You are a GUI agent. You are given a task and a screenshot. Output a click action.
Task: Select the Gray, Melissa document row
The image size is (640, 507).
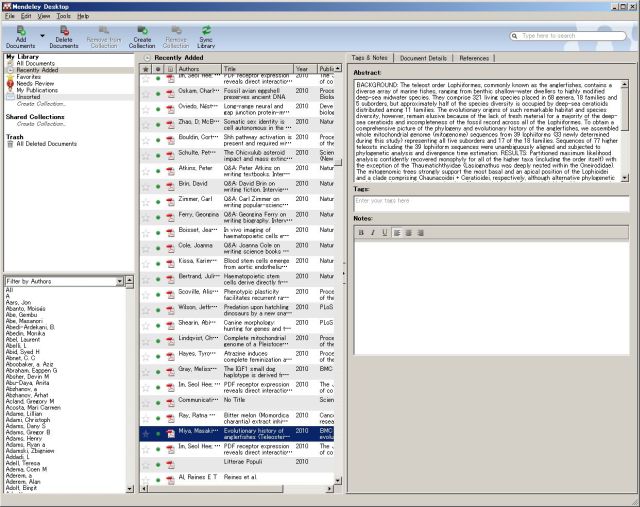pos(237,372)
